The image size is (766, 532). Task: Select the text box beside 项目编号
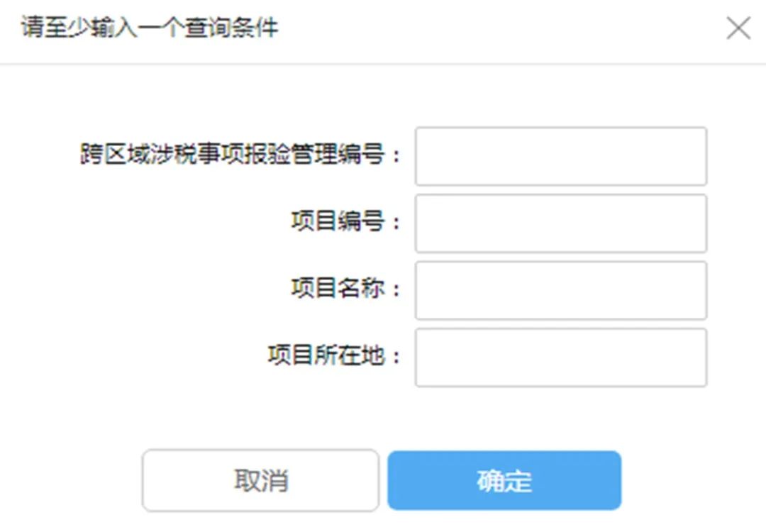click(x=561, y=223)
